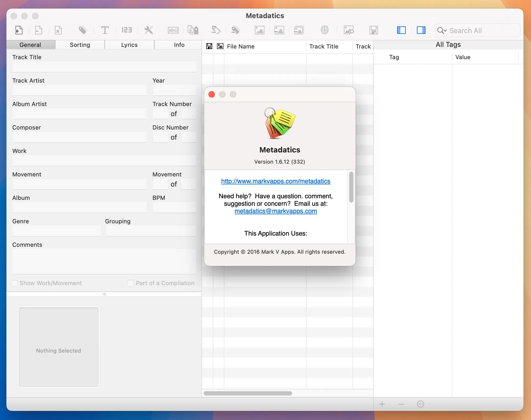This screenshot has width=531, height=420.
Task: Click the floppy disk save toolbar icon
Action: coord(373,30)
